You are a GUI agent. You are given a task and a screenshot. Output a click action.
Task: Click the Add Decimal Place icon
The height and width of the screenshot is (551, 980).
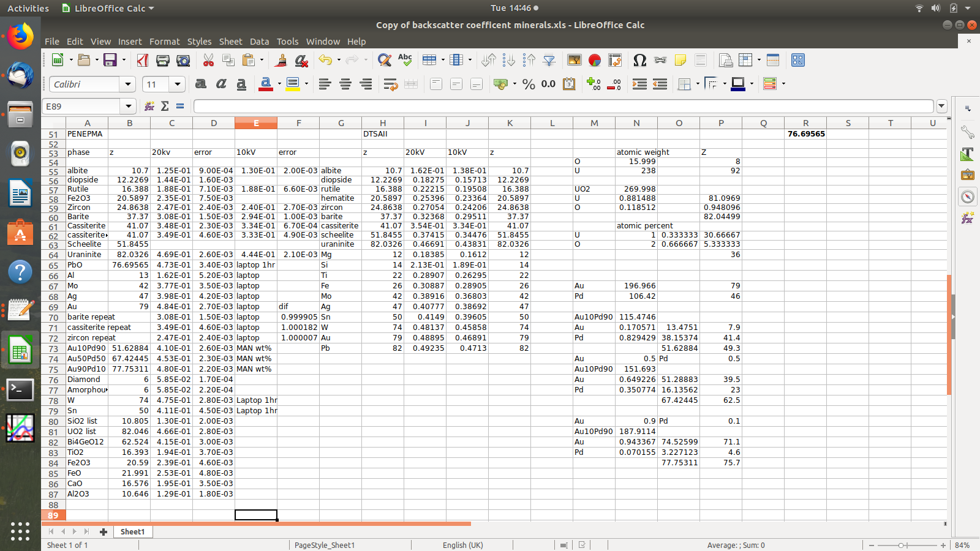(594, 84)
